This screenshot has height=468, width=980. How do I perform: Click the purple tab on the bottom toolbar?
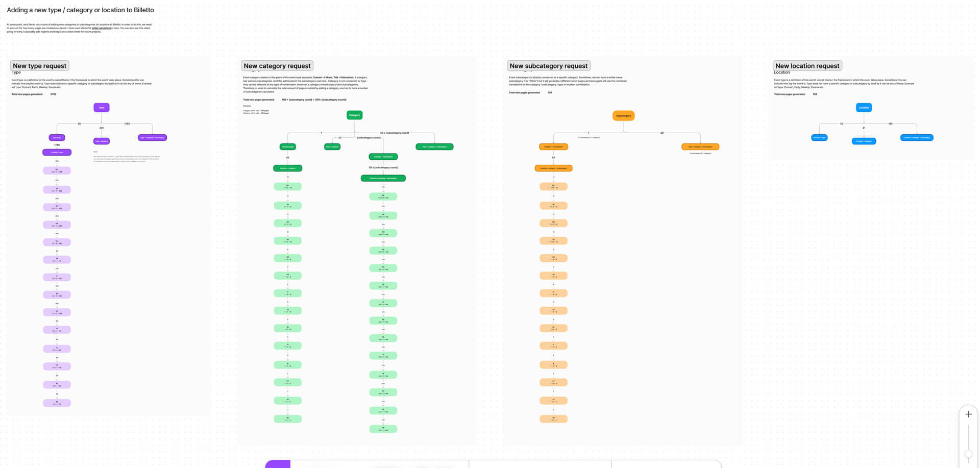pos(278,464)
